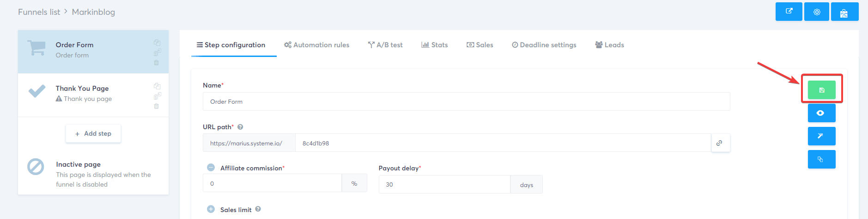Click the blue copy template button
The image size is (868, 219).
[821, 159]
